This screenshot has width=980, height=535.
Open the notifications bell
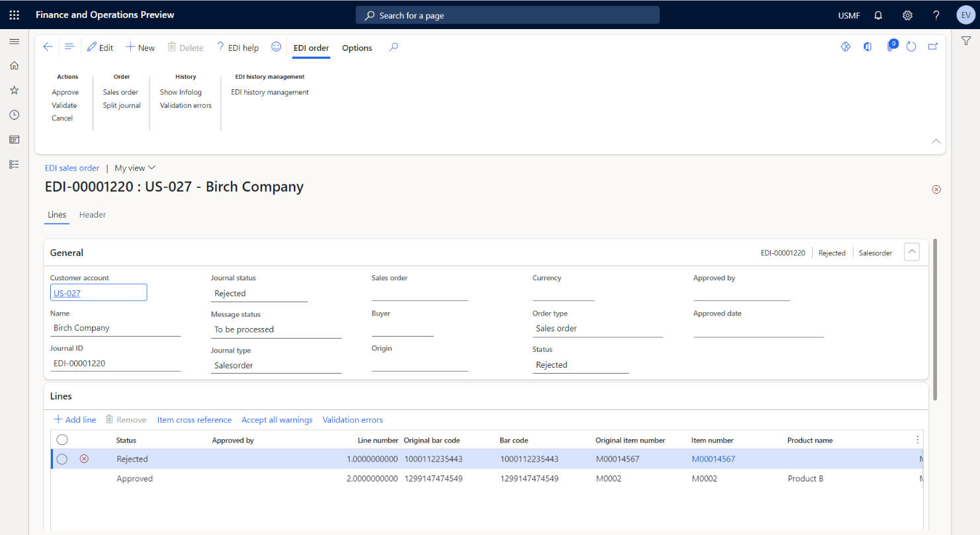coord(878,15)
